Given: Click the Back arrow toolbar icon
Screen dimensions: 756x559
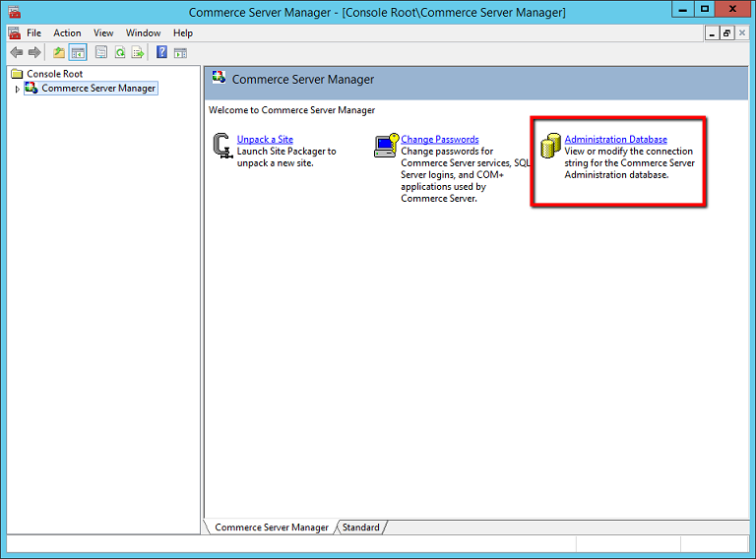Looking at the screenshot, I should click(x=17, y=52).
